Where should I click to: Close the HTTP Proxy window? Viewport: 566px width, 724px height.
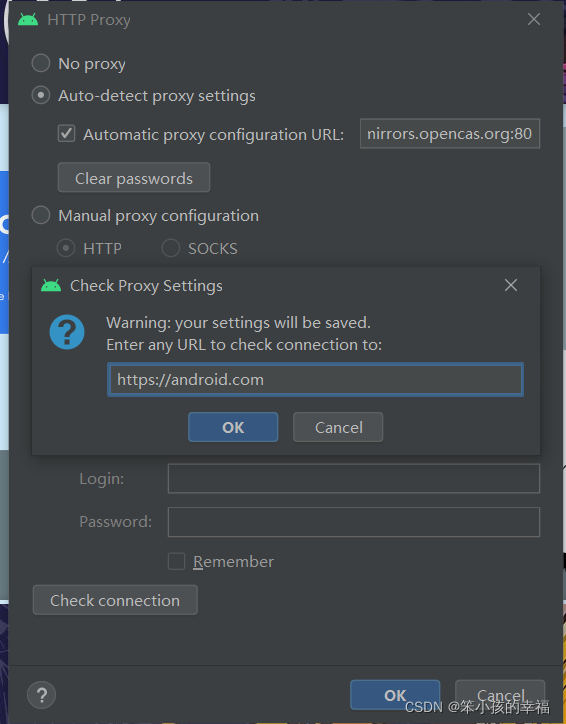[x=534, y=19]
